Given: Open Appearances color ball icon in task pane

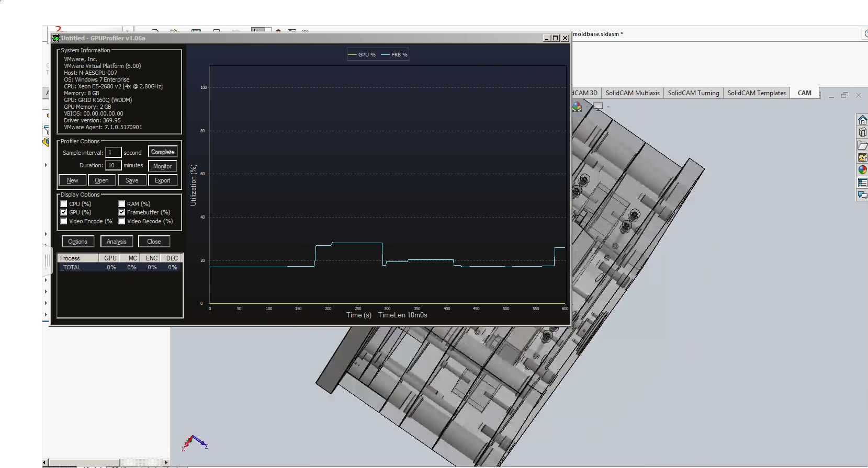Looking at the screenshot, I should coord(862,170).
